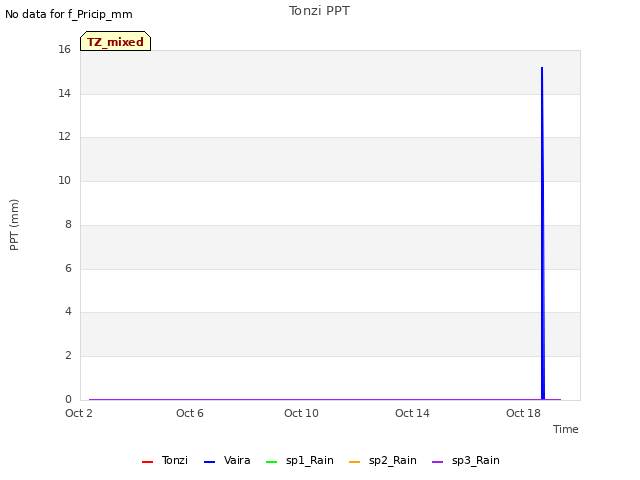Click the 6 y-axis tick label
Screen dimensions: 640x480
pos(68,268)
